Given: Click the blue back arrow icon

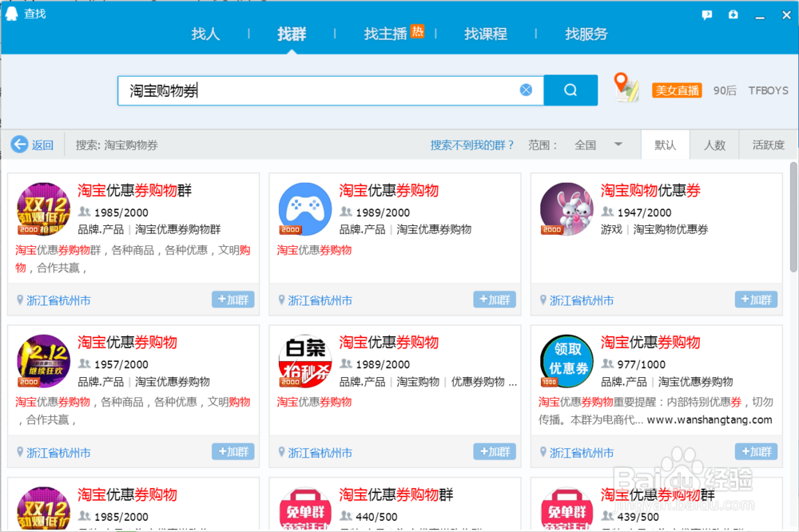Looking at the screenshot, I should 20,145.
